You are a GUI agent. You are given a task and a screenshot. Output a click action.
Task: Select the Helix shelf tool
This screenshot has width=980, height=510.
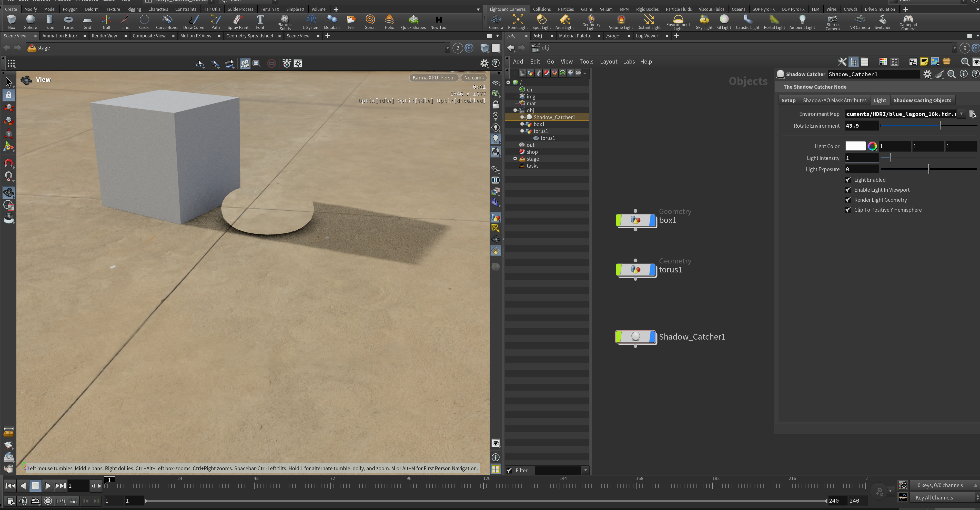click(x=389, y=22)
